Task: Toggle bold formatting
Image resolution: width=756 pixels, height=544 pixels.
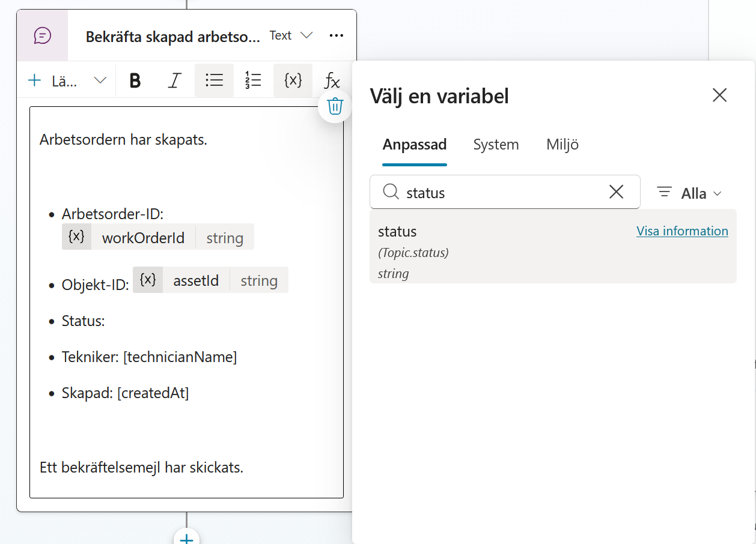Action: [x=135, y=80]
